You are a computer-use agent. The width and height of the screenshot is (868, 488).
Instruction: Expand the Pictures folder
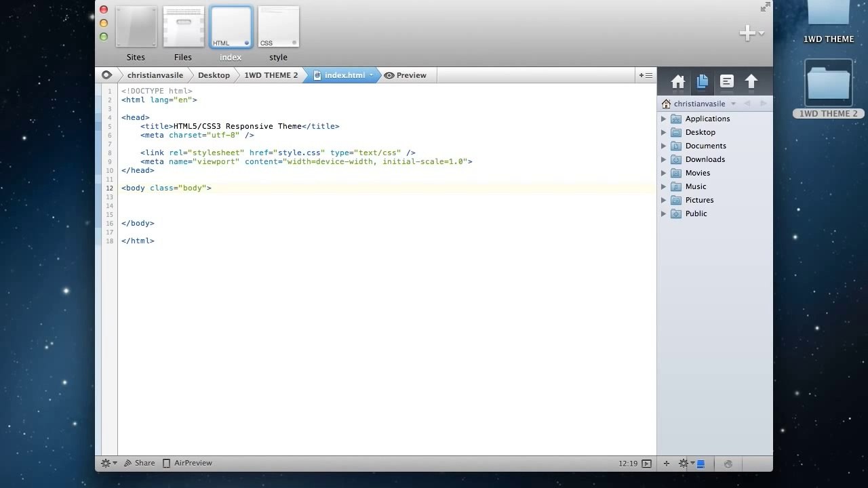tap(664, 200)
